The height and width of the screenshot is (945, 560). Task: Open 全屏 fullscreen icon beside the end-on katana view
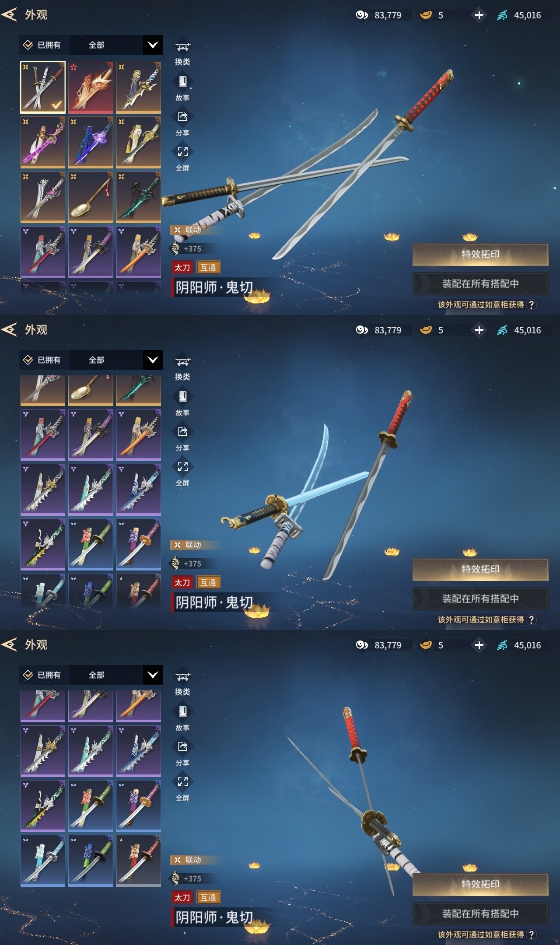point(182,781)
